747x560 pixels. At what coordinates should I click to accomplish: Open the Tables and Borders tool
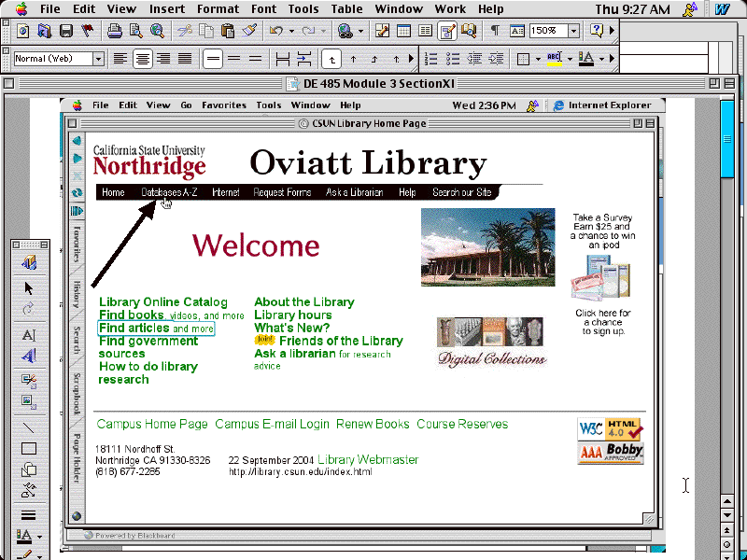[x=382, y=31]
